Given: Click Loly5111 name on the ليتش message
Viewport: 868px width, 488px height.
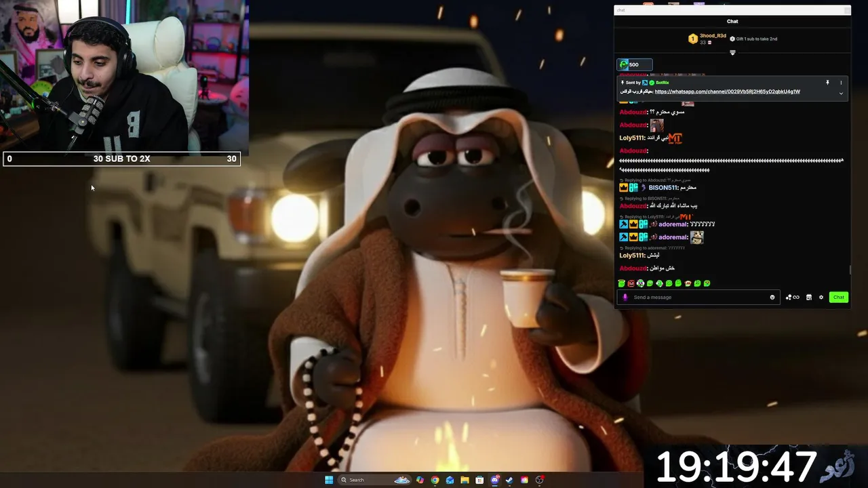Looking at the screenshot, I should click(x=632, y=256).
